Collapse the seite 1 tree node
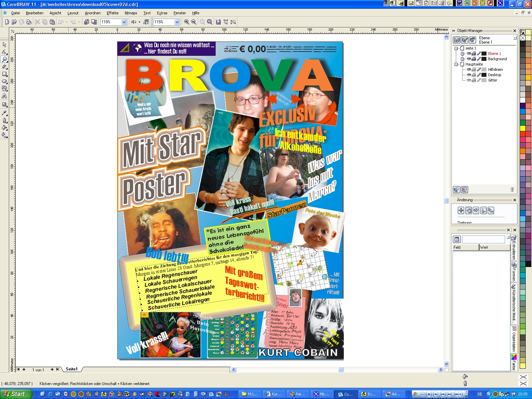The image size is (532, 399). 456,48
